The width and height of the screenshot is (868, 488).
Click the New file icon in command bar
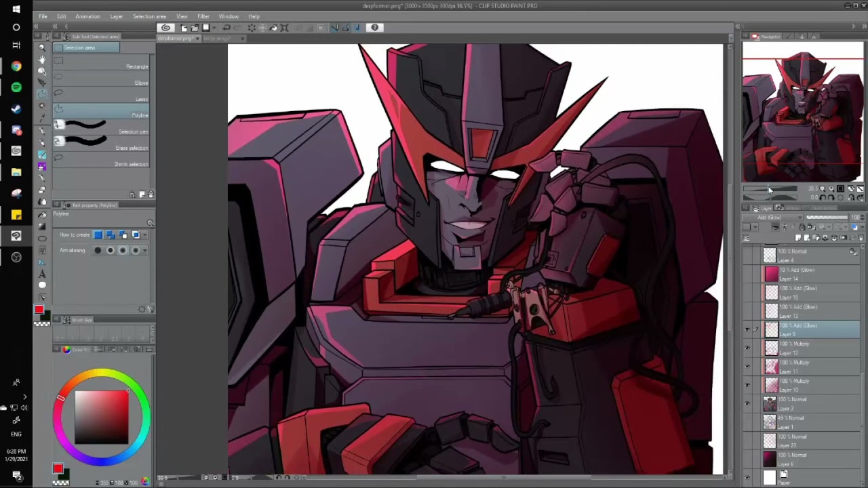(x=184, y=28)
